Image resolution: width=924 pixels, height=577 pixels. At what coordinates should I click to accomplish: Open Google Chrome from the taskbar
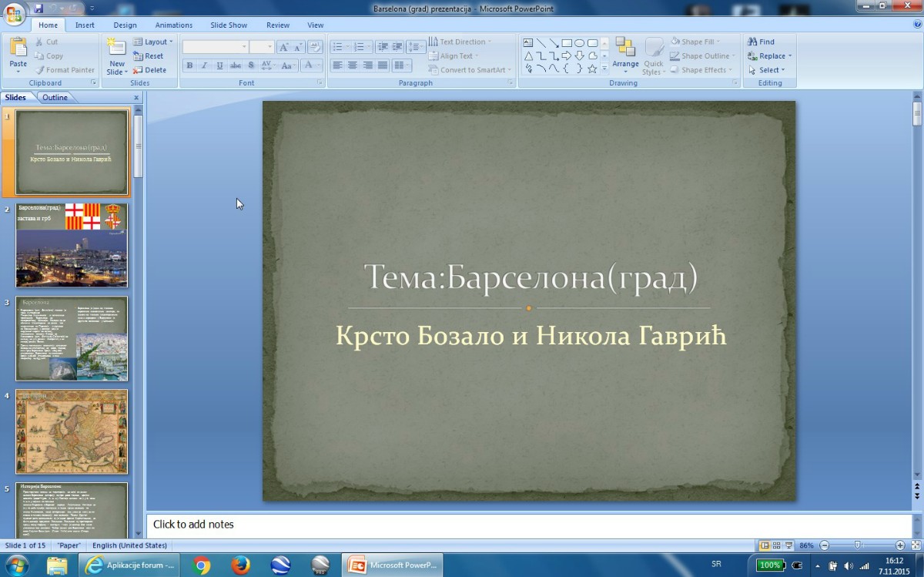[202, 565]
